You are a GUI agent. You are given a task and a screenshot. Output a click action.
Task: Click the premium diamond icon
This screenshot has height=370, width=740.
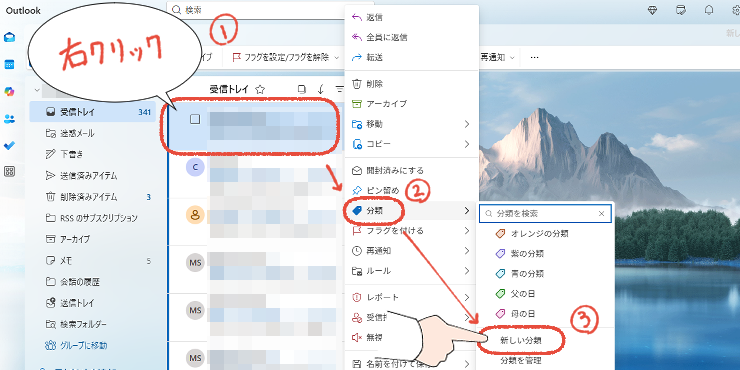[652, 10]
